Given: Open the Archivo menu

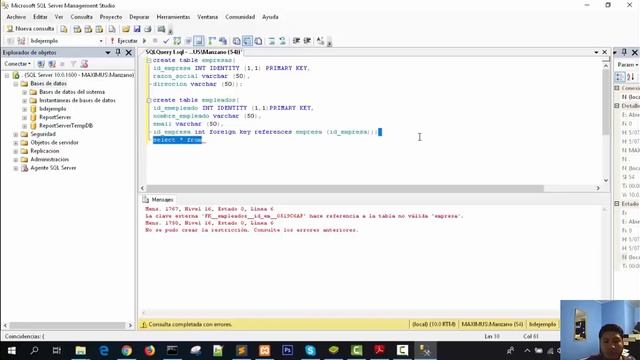Looking at the screenshot, I should [16, 17].
